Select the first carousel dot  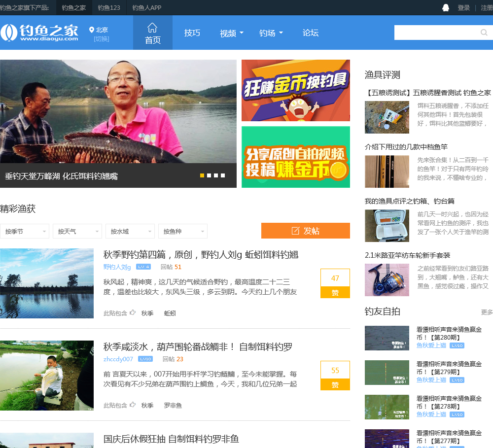click(x=202, y=175)
